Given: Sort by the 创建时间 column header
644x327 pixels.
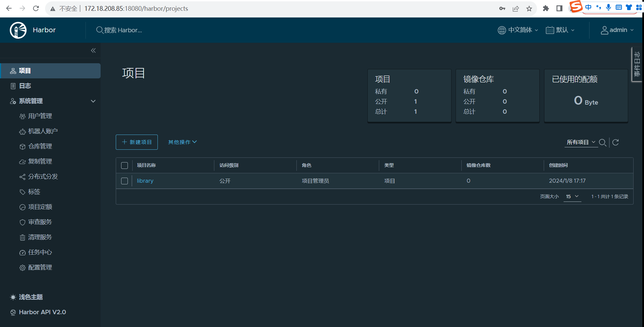Looking at the screenshot, I should [x=559, y=165].
